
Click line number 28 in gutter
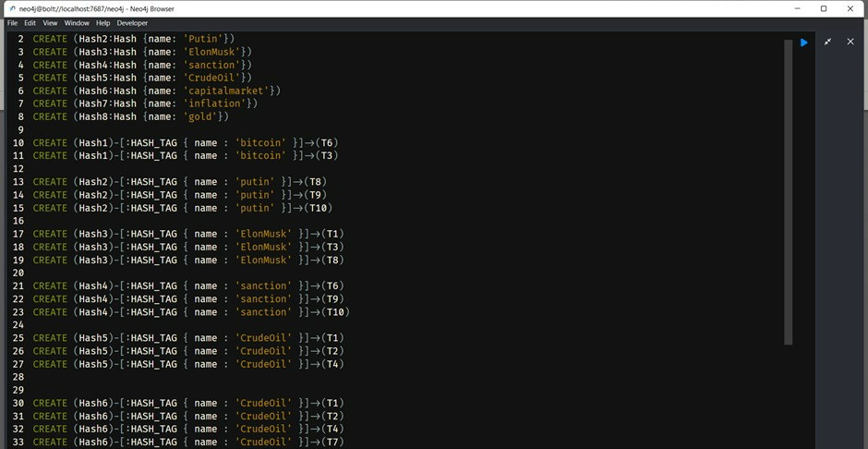[x=18, y=377]
